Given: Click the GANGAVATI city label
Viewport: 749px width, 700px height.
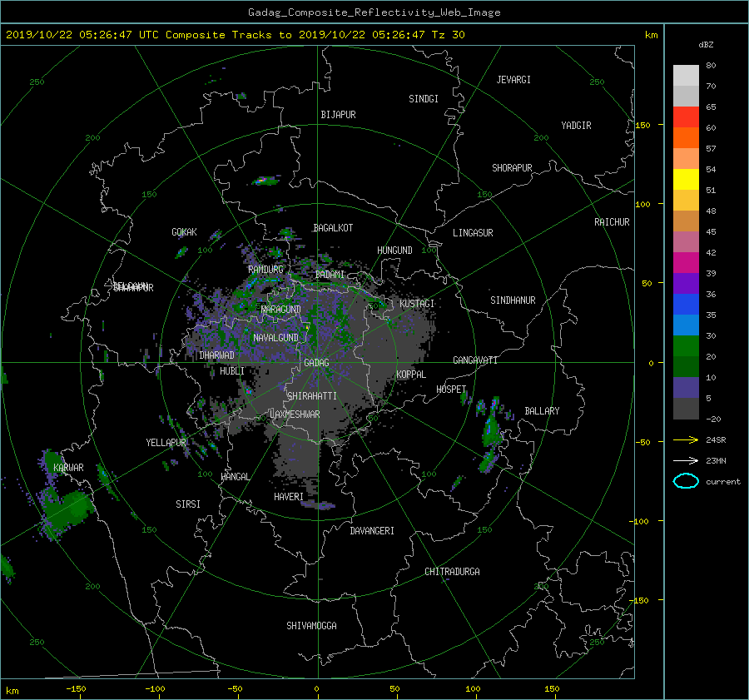Looking at the screenshot, I should tap(475, 360).
